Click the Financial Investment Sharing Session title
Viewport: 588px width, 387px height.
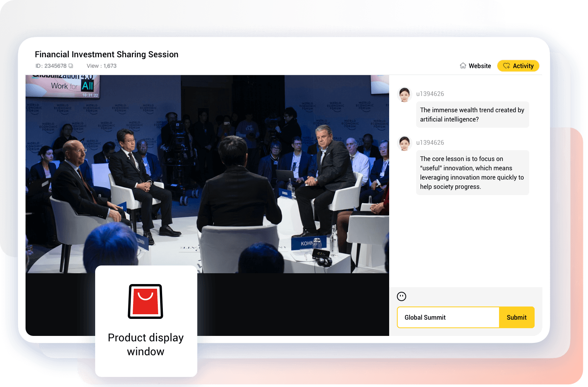tap(106, 54)
